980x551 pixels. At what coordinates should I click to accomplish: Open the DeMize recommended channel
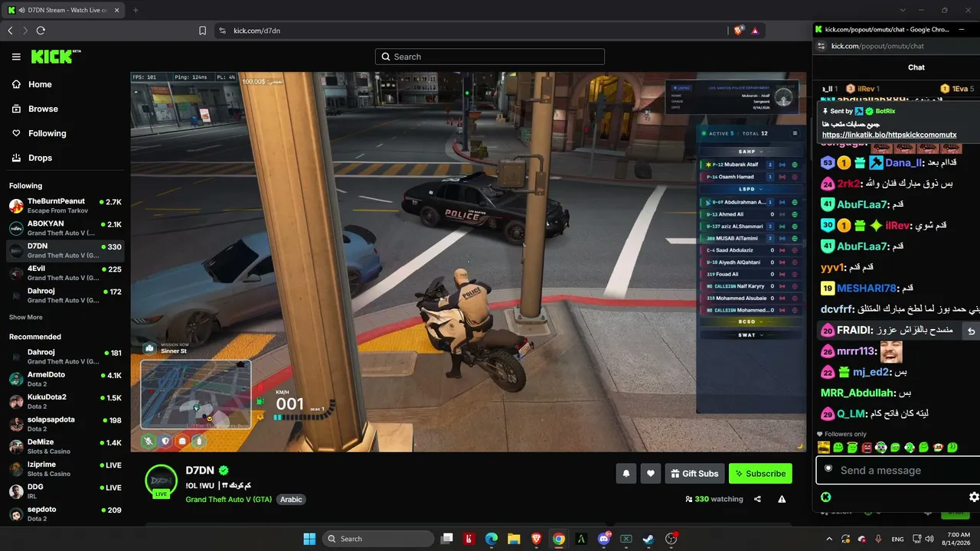pos(65,446)
